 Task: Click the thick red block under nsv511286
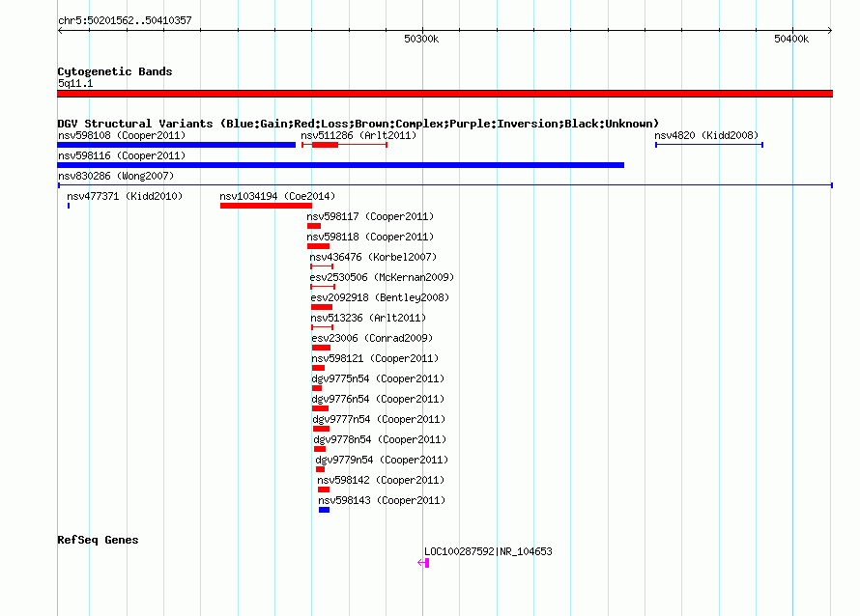[x=326, y=145]
